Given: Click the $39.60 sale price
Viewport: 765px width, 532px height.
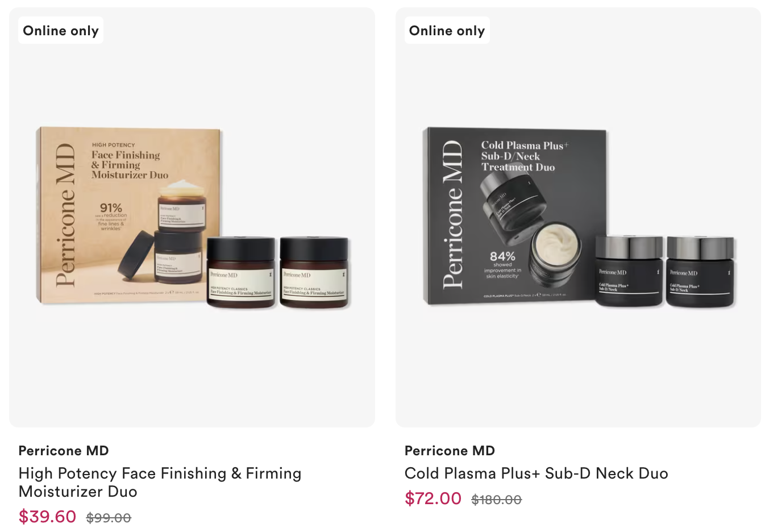Looking at the screenshot, I should (x=47, y=517).
